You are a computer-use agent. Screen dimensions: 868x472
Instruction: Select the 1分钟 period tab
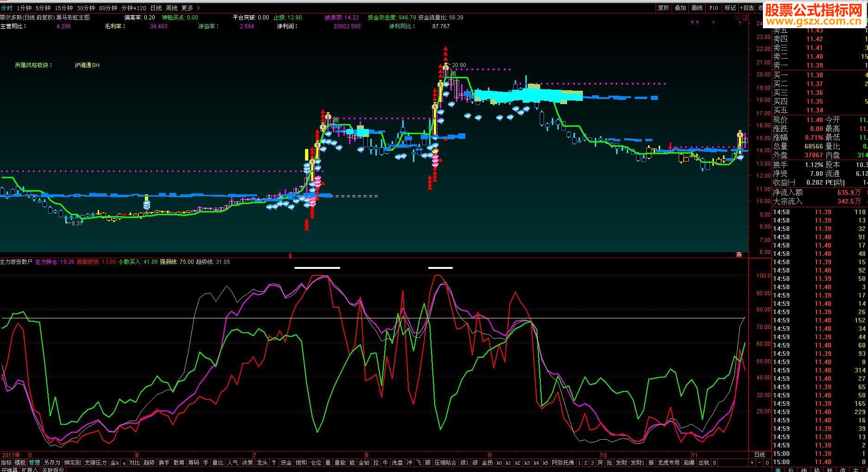coord(24,8)
